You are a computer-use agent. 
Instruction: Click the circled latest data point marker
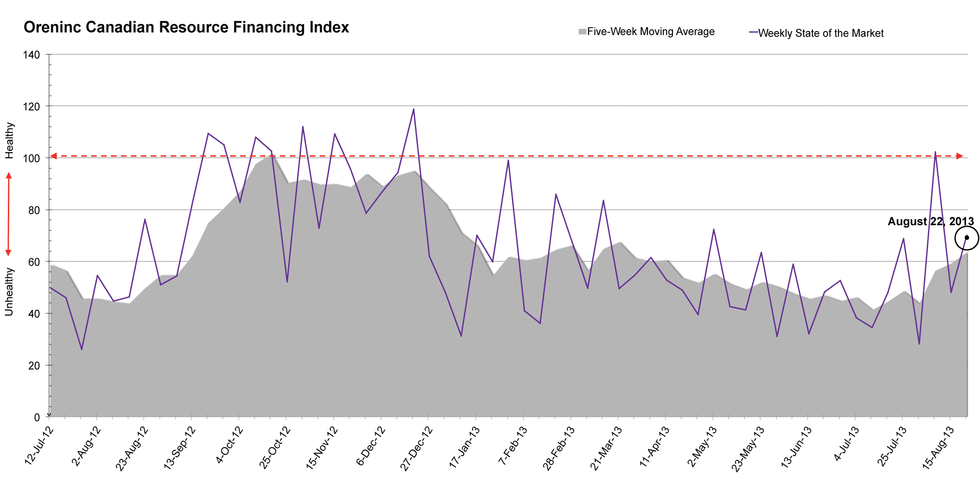coord(967,238)
